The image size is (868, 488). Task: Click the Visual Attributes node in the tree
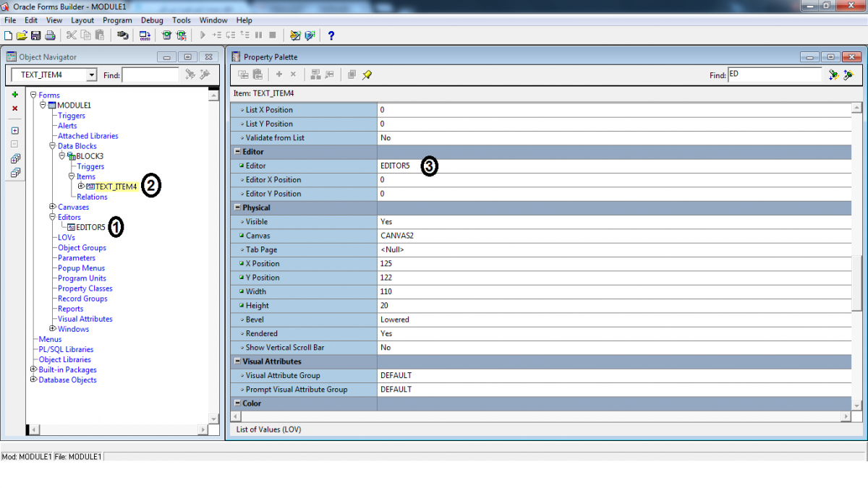(x=85, y=319)
